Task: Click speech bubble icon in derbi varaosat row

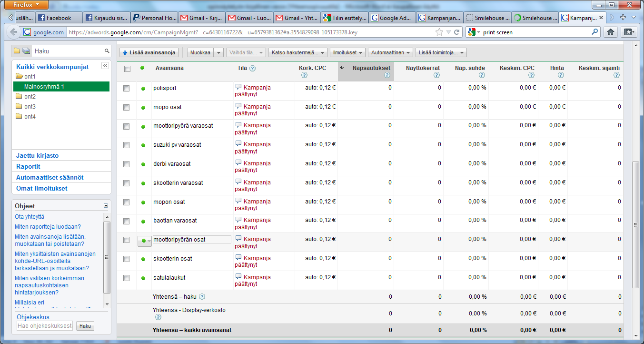Action: tap(238, 163)
